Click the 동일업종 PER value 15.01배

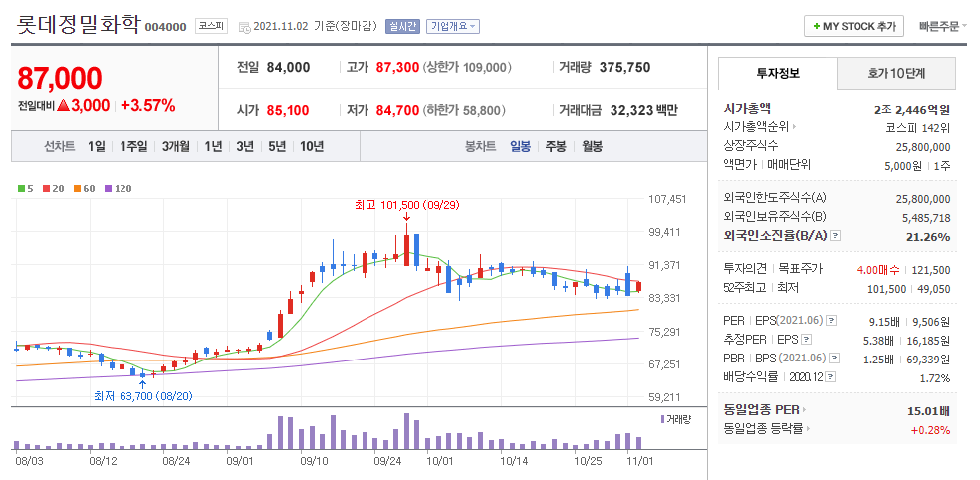(929, 411)
